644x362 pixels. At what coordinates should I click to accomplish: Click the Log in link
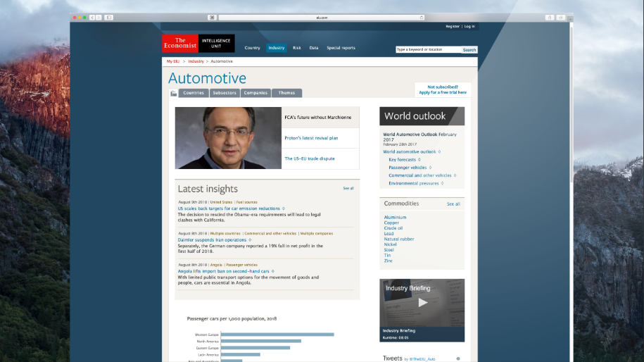[469, 26]
